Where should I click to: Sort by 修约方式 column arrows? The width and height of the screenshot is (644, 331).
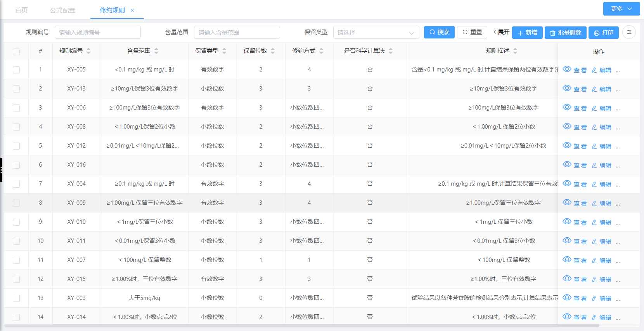click(321, 51)
